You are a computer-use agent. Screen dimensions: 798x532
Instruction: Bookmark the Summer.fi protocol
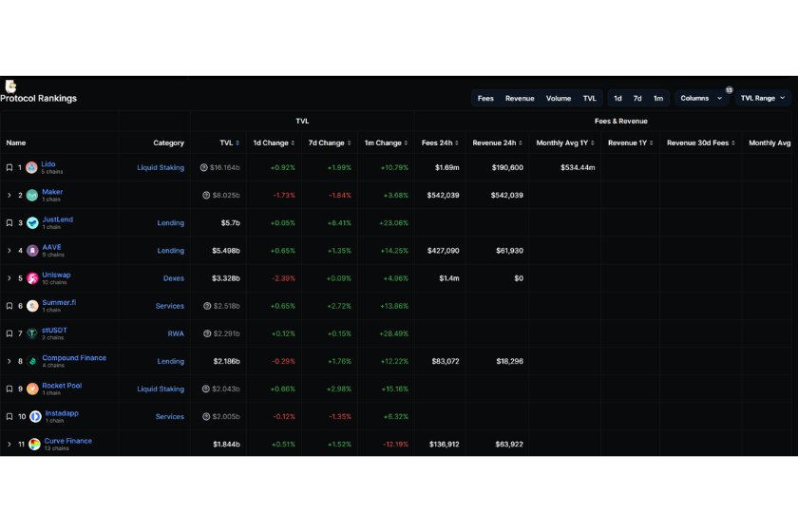pyautogui.click(x=9, y=306)
